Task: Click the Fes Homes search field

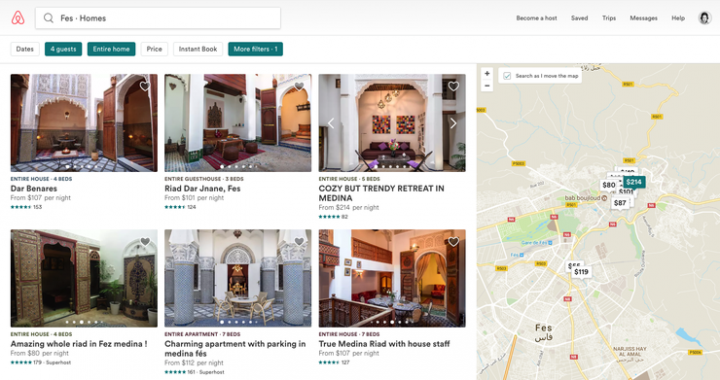Action: point(158,18)
